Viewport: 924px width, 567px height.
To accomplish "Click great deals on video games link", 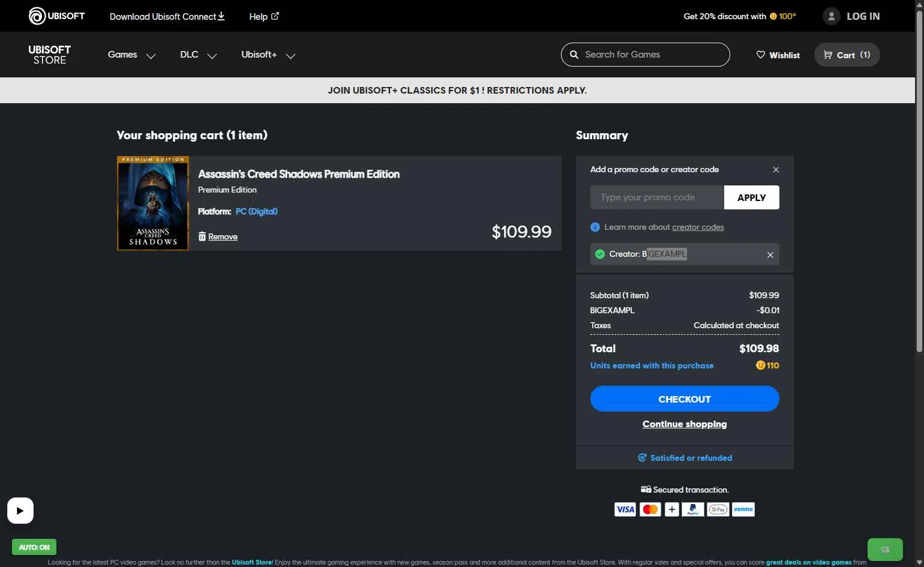I will point(809,562).
